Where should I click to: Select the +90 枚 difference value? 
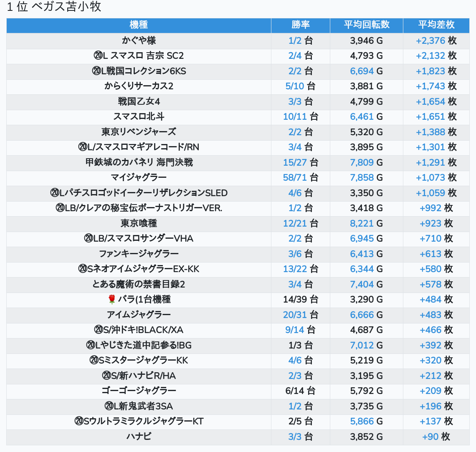tap(436, 437)
